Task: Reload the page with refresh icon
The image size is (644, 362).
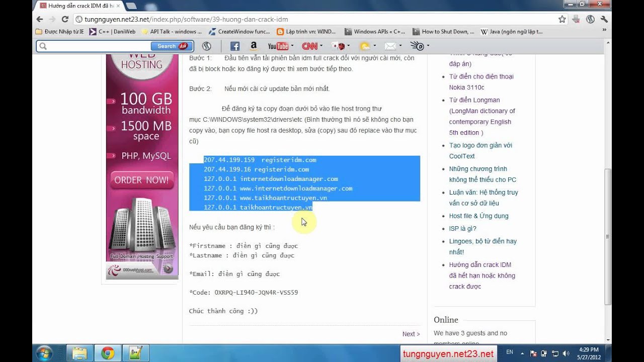Action: point(65,19)
